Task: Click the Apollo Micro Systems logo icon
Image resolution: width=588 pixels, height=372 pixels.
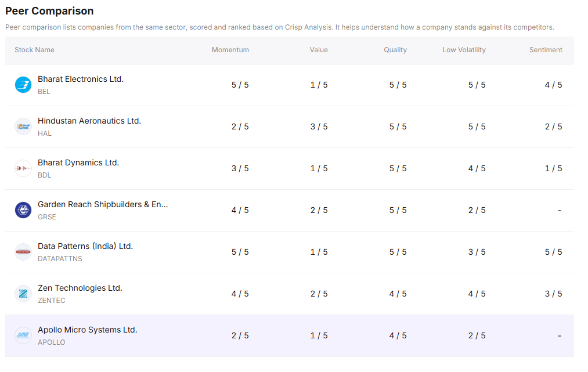Action: pos(23,335)
